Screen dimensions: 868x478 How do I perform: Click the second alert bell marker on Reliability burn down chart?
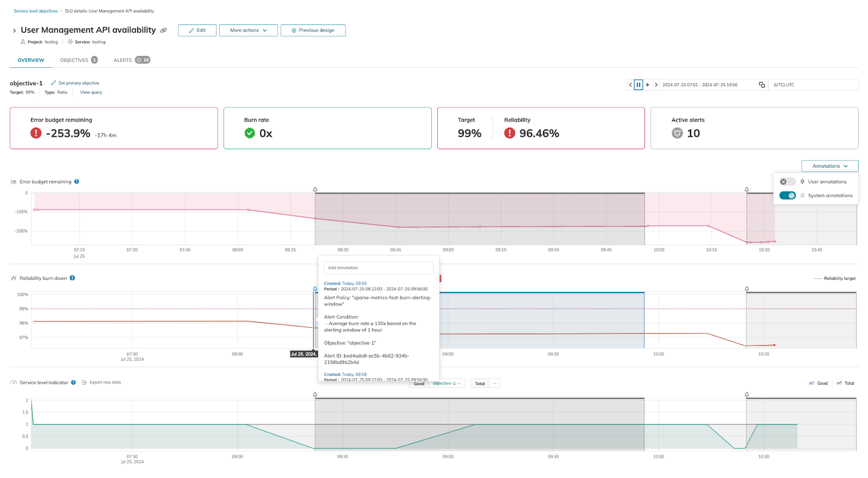tap(746, 289)
